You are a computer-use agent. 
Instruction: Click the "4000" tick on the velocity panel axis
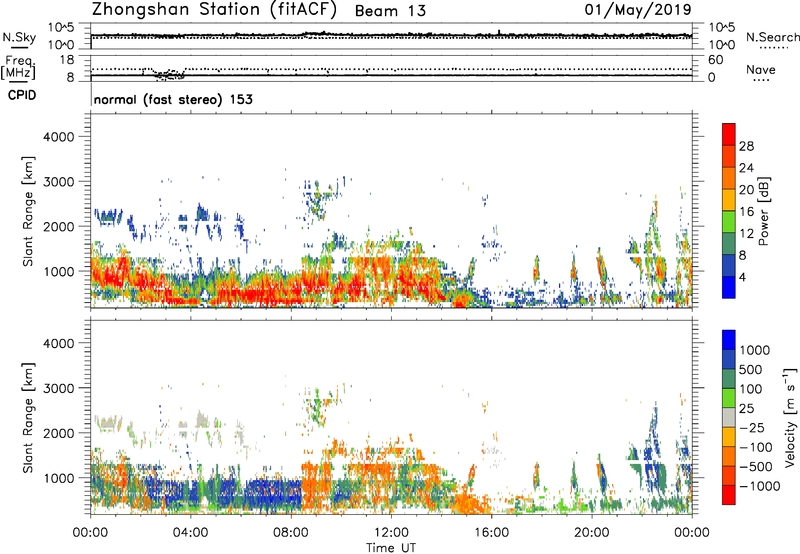click(x=58, y=343)
